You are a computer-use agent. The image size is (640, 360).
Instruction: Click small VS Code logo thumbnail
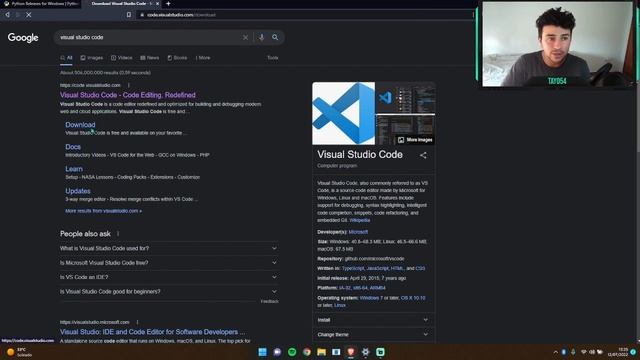coord(385,98)
